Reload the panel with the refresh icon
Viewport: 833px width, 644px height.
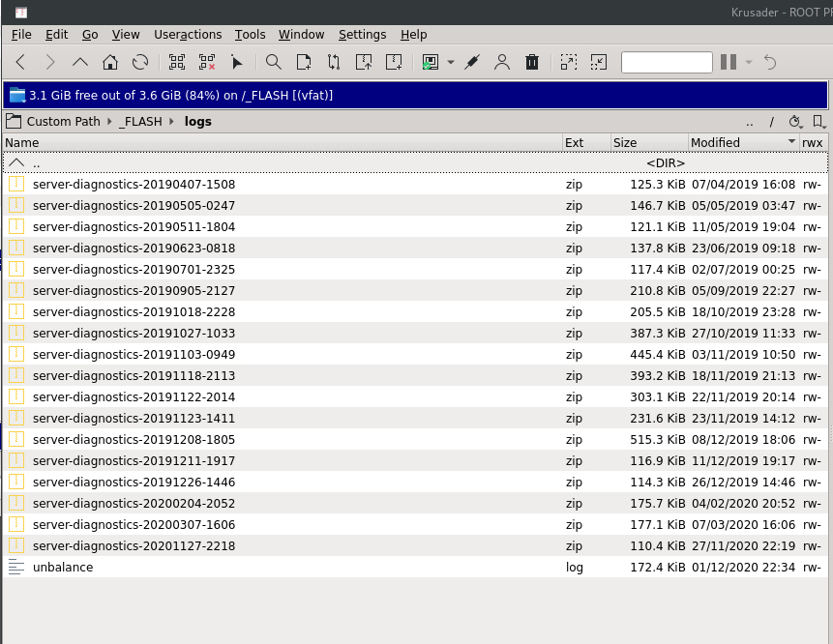point(140,62)
